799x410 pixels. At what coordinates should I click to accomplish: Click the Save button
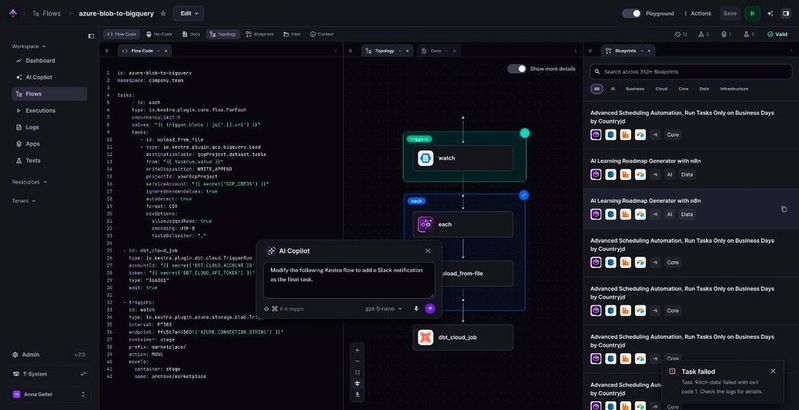(x=730, y=14)
